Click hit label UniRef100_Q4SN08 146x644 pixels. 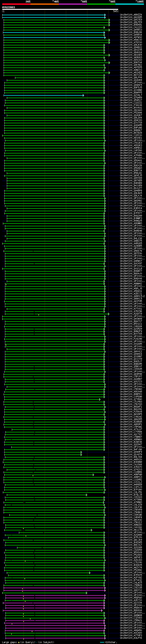point(131,319)
